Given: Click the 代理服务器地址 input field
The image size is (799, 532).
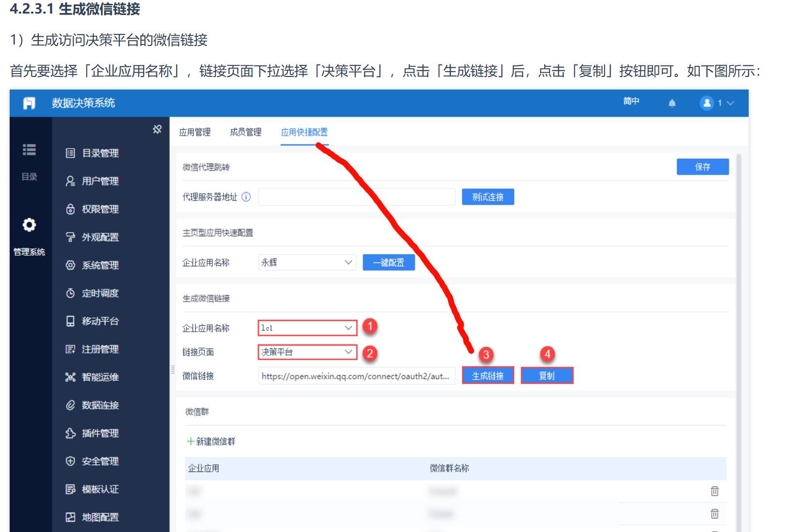Looking at the screenshot, I should pyautogui.click(x=357, y=197).
